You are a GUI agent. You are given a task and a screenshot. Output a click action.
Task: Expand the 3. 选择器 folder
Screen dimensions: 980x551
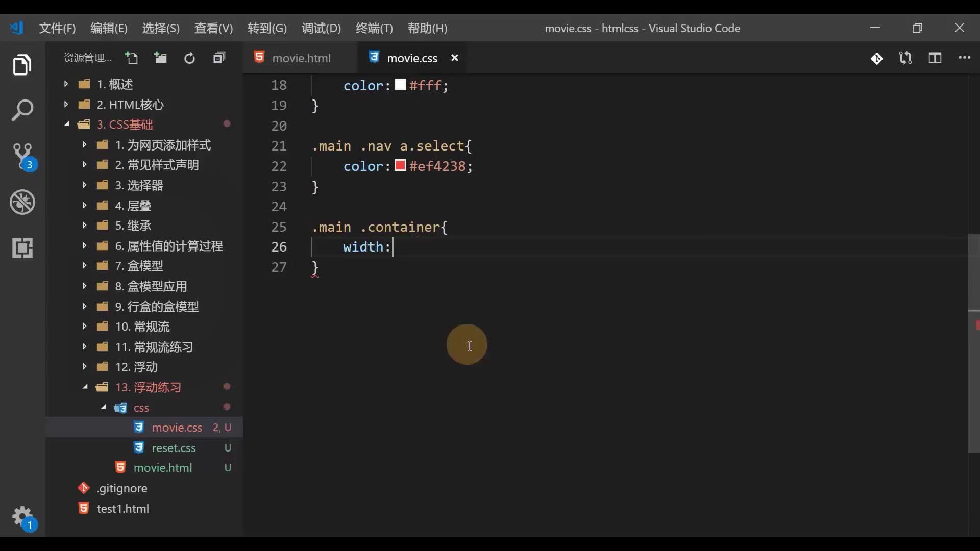point(84,185)
